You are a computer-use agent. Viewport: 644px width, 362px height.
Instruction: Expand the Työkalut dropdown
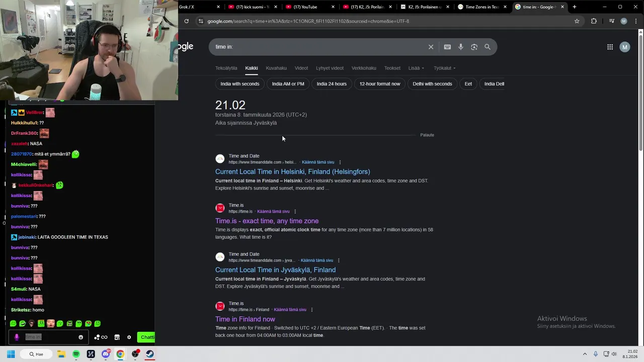(445, 68)
